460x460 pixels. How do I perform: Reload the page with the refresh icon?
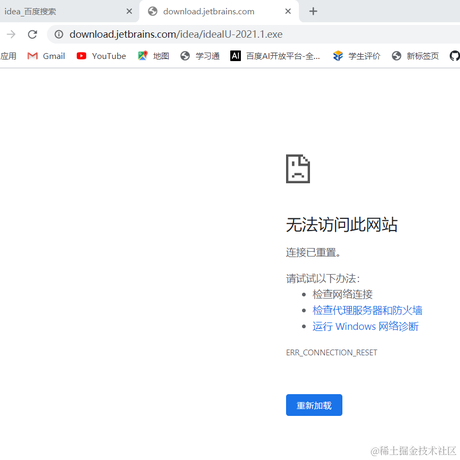(32, 34)
